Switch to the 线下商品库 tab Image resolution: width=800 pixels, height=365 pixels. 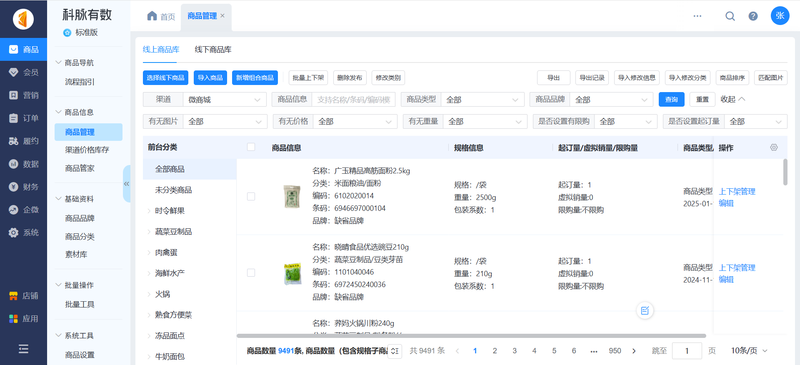(x=213, y=50)
